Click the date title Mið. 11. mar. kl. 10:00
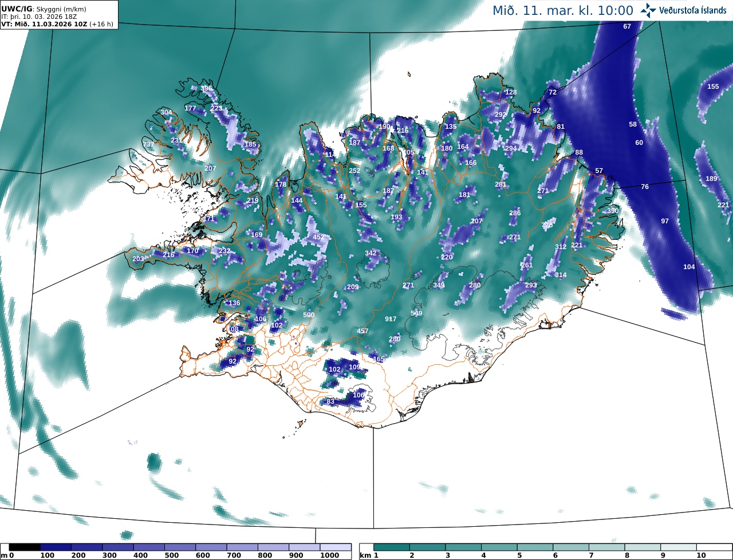733x560 pixels. [563, 10]
